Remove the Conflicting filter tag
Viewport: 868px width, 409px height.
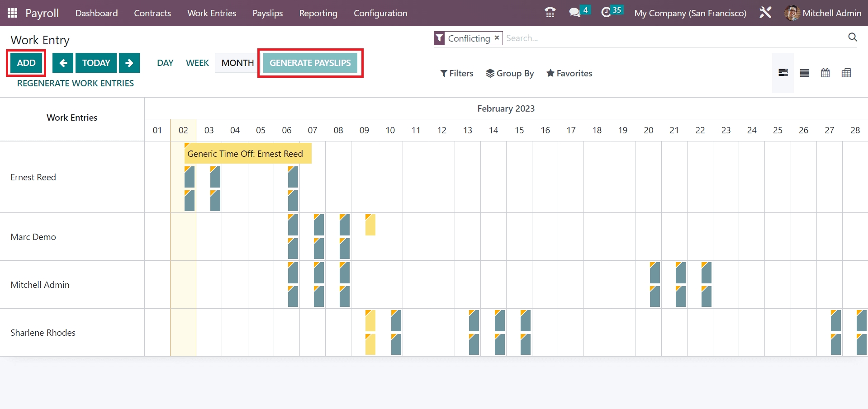pyautogui.click(x=497, y=38)
